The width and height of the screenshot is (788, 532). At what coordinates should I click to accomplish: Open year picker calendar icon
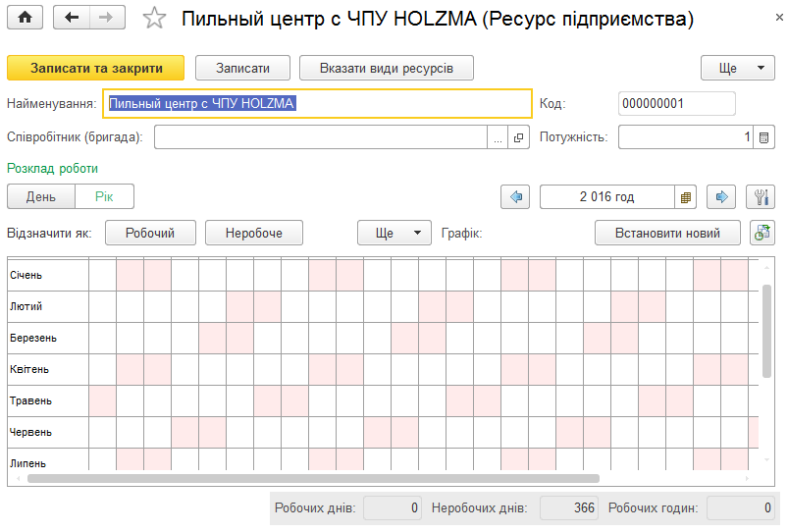click(x=686, y=197)
